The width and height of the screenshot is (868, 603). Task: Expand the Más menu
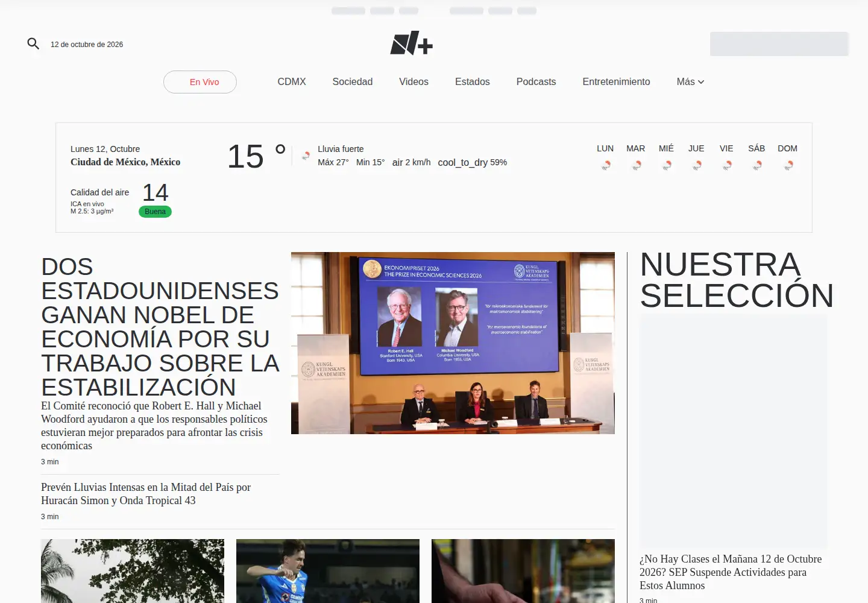coord(690,81)
